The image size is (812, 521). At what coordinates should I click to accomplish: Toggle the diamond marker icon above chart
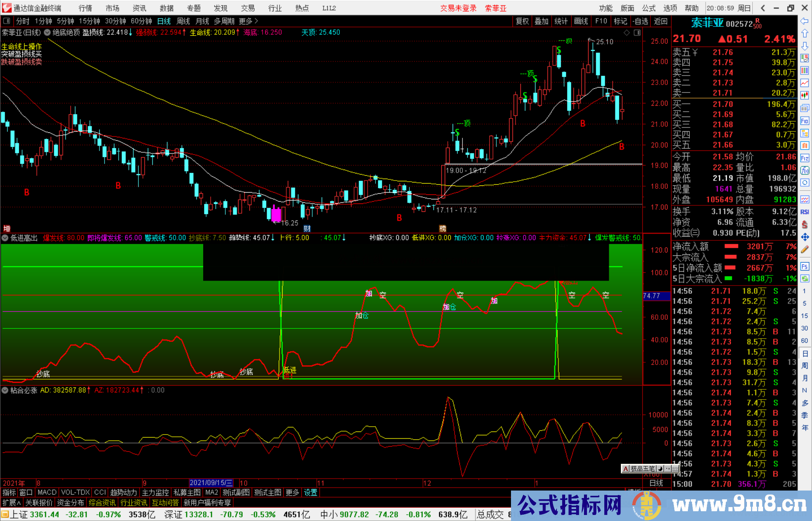[626, 33]
